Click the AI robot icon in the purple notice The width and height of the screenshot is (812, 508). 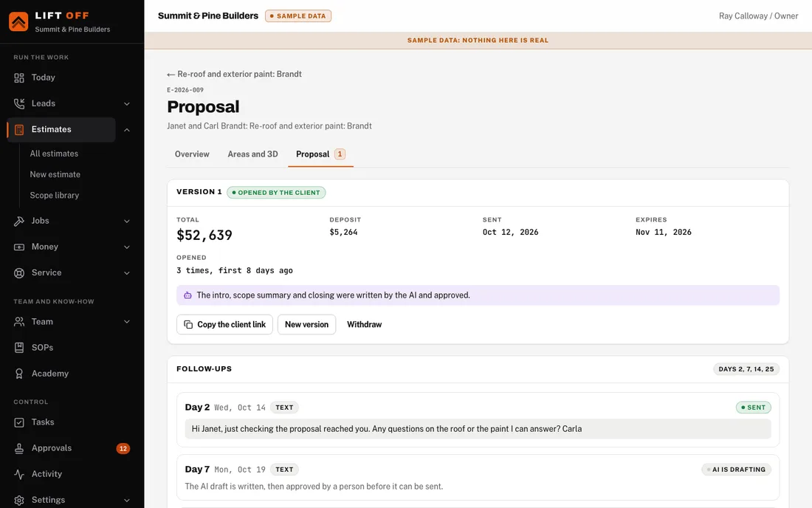187,295
